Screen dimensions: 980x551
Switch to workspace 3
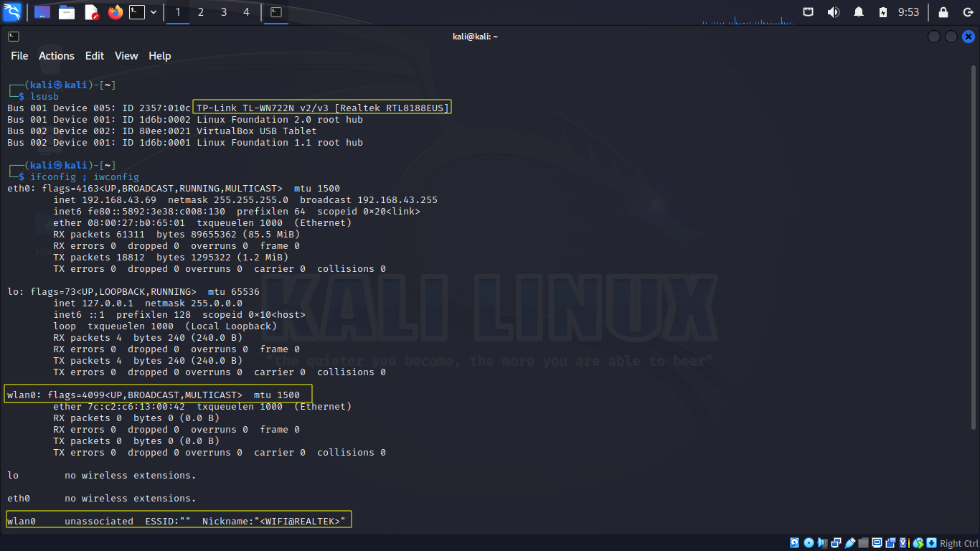pyautogui.click(x=224, y=12)
